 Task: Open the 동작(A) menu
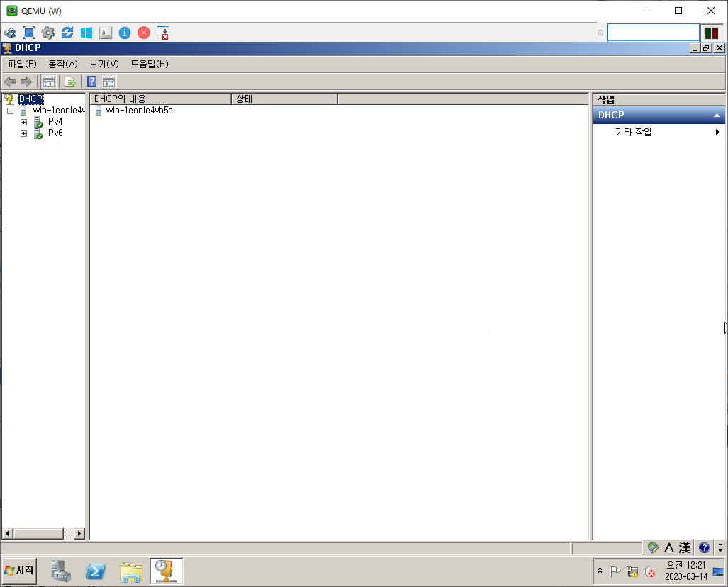coord(63,64)
